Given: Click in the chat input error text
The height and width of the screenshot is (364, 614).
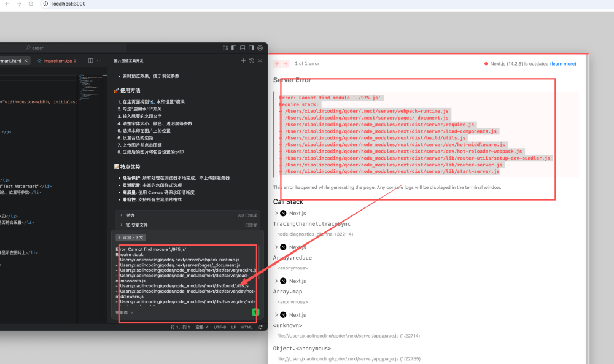Looking at the screenshot, I should (185, 276).
